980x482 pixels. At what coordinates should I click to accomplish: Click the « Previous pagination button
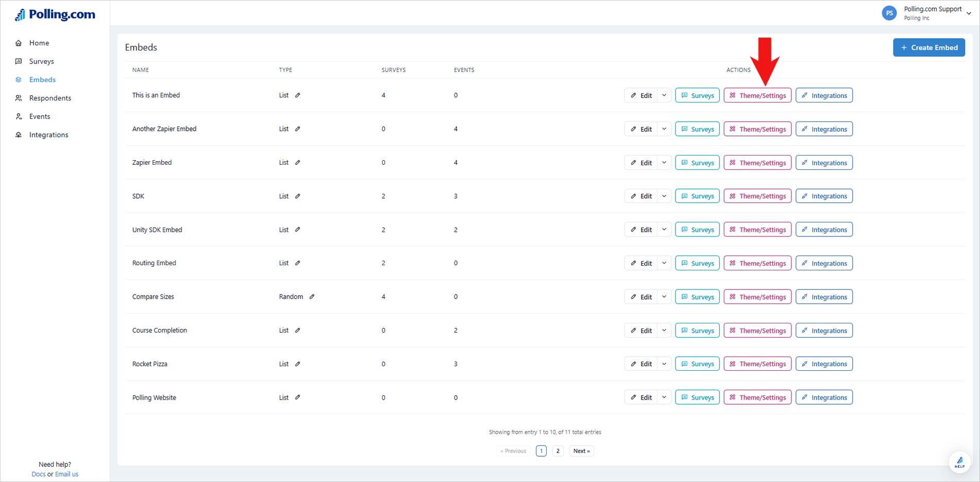coord(513,451)
